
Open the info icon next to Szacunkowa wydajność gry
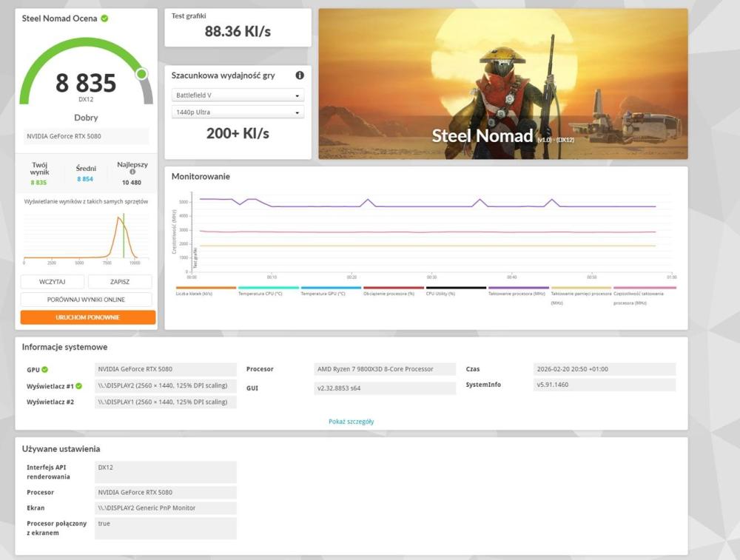point(299,74)
